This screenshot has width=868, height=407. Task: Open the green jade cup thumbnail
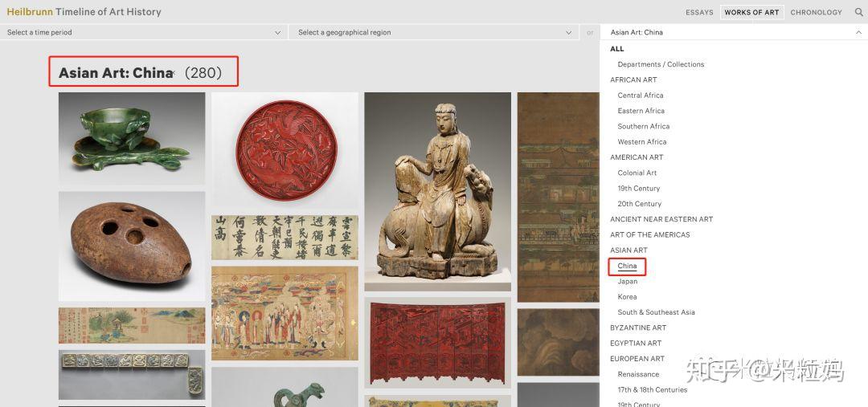(132, 138)
